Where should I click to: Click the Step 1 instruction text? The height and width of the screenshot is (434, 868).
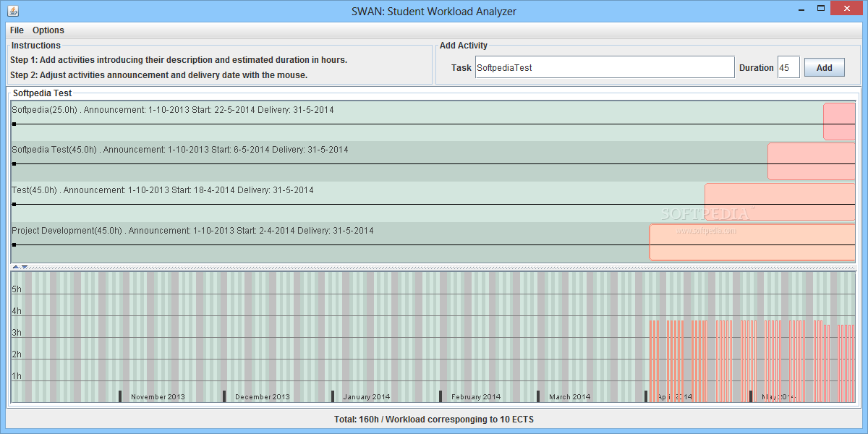tap(179, 60)
